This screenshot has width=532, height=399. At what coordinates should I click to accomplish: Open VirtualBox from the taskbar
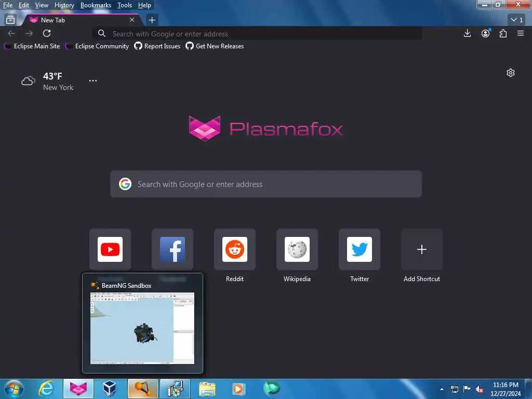point(110,389)
